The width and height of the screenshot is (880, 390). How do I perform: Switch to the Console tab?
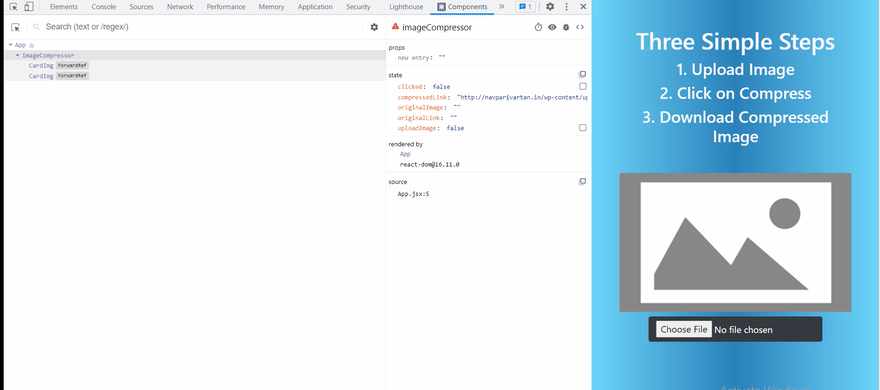[104, 7]
